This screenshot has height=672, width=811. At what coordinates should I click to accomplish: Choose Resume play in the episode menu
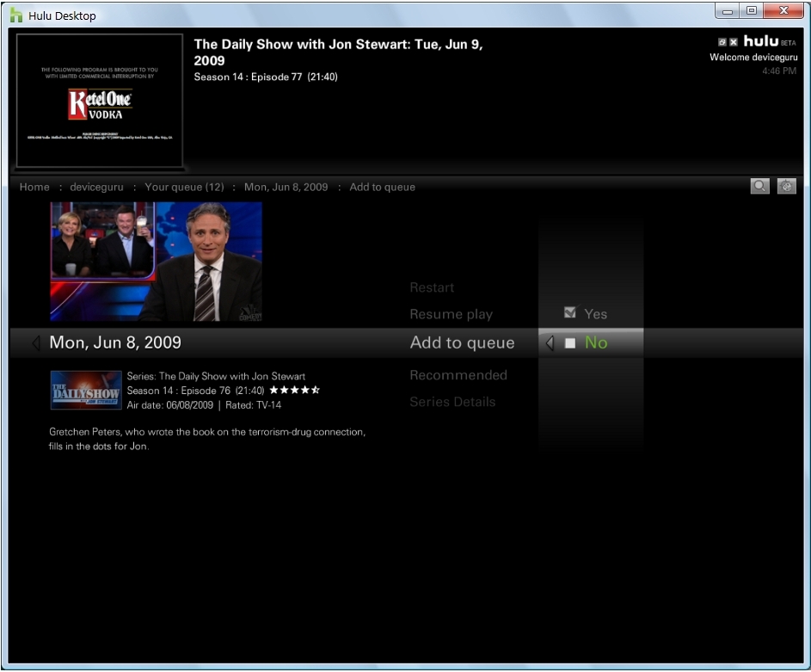tap(451, 314)
